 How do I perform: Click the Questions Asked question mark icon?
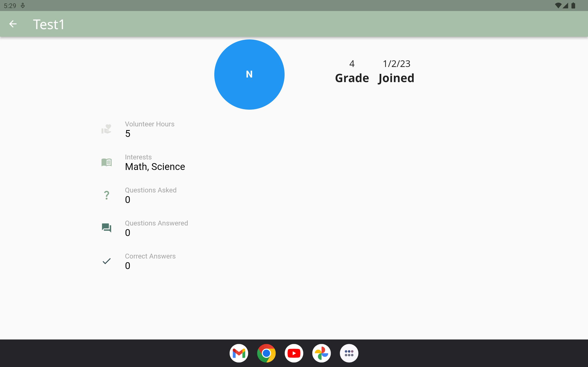pyautogui.click(x=106, y=195)
